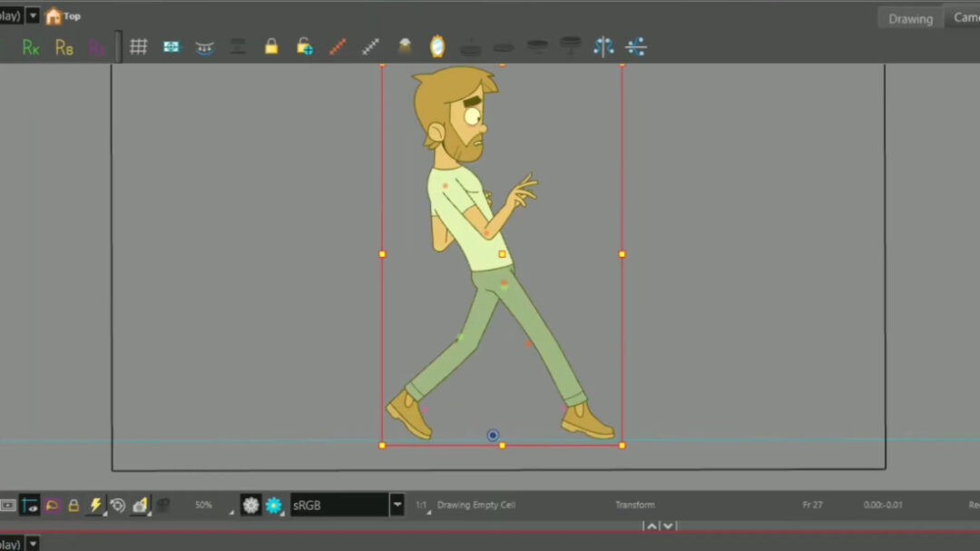Click the Safe Area toolbar icon
The image size is (980, 551).
coord(204,46)
